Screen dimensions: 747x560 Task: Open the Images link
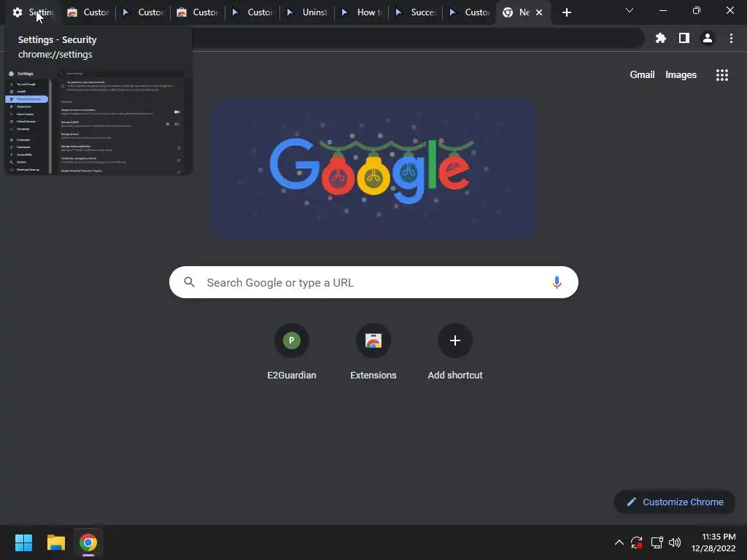pyautogui.click(x=681, y=75)
